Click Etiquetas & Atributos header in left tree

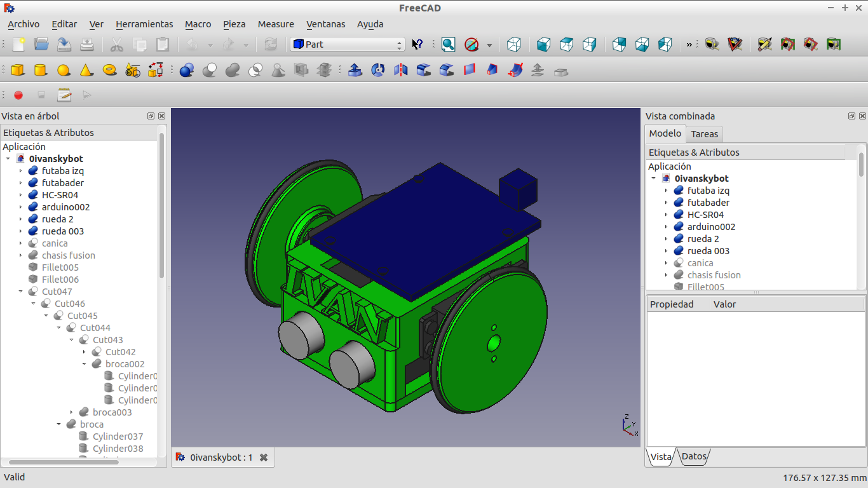pyautogui.click(x=79, y=133)
